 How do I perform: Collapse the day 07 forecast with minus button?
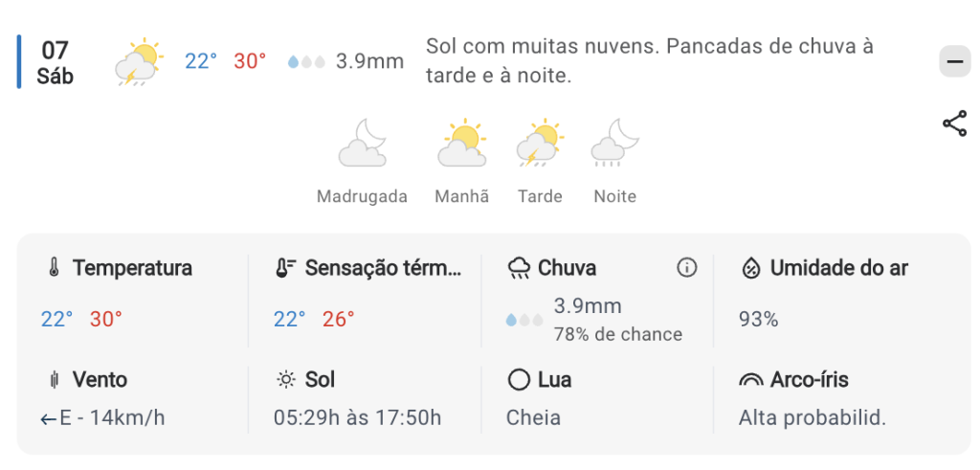(954, 62)
